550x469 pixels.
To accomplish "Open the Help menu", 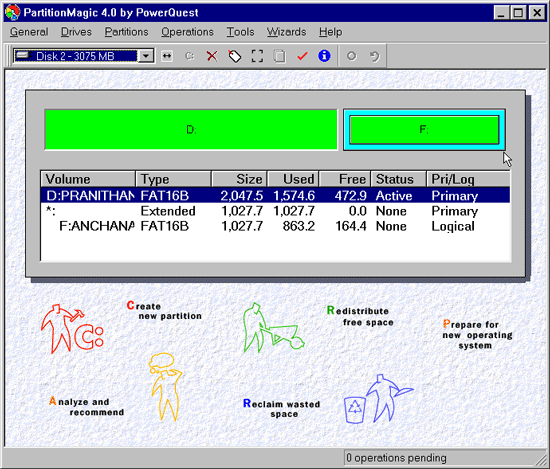I will coord(330,32).
